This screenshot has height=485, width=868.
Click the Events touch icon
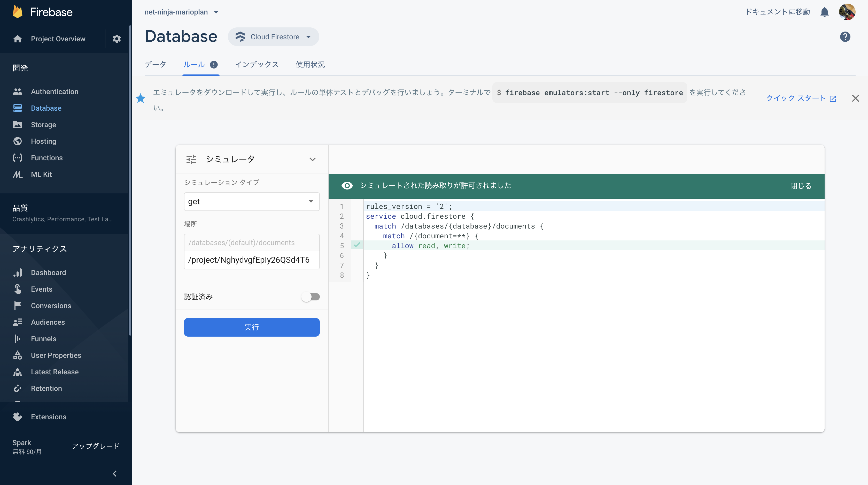click(x=18, y=289)
